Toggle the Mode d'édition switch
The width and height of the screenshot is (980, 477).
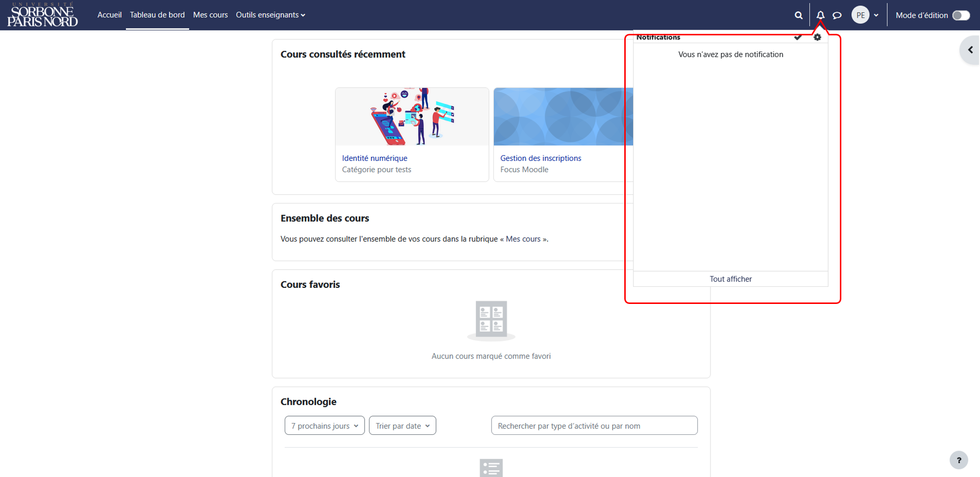(x=961, y=15)
